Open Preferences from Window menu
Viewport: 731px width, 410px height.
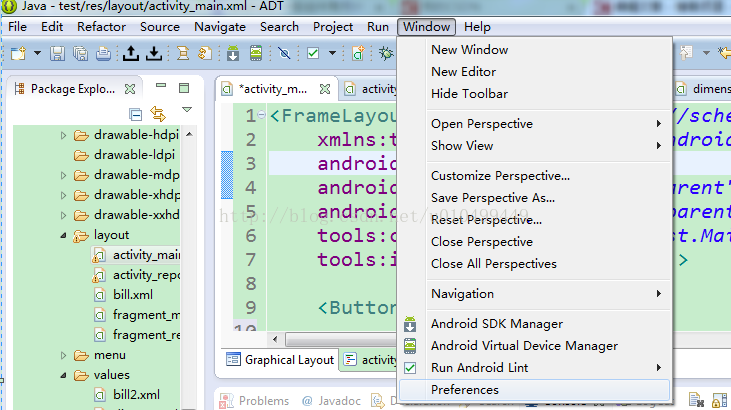coord(535,390)
